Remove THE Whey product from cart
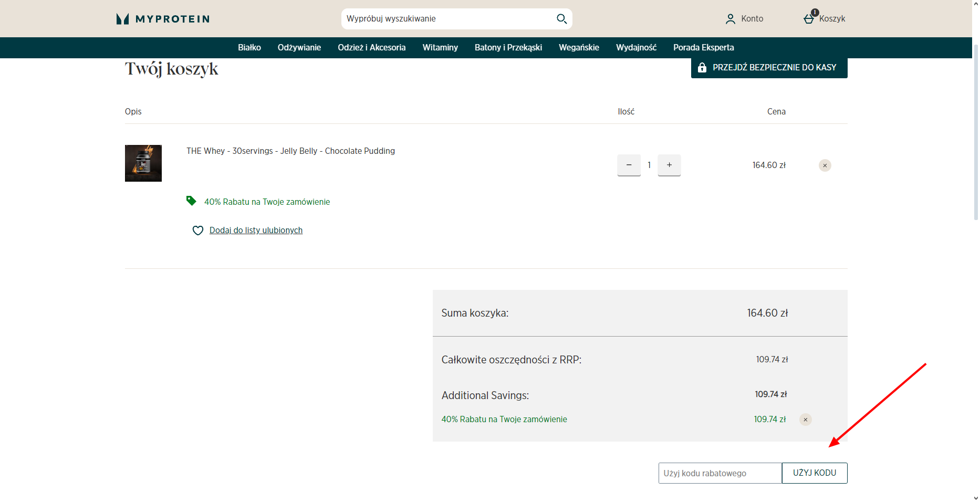Screen dimensions: 980x502 click(x=825, y=165)
